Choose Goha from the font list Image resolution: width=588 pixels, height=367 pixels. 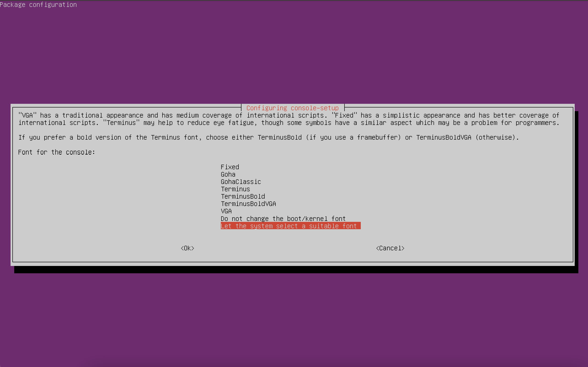[x=228, y=174]
